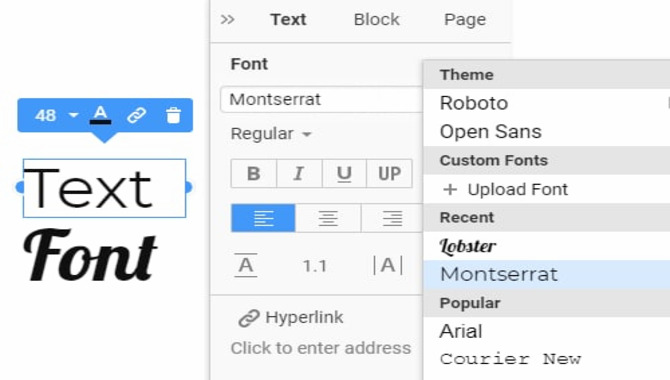Click the Hyperlink chain icon

tap(249, 318)
